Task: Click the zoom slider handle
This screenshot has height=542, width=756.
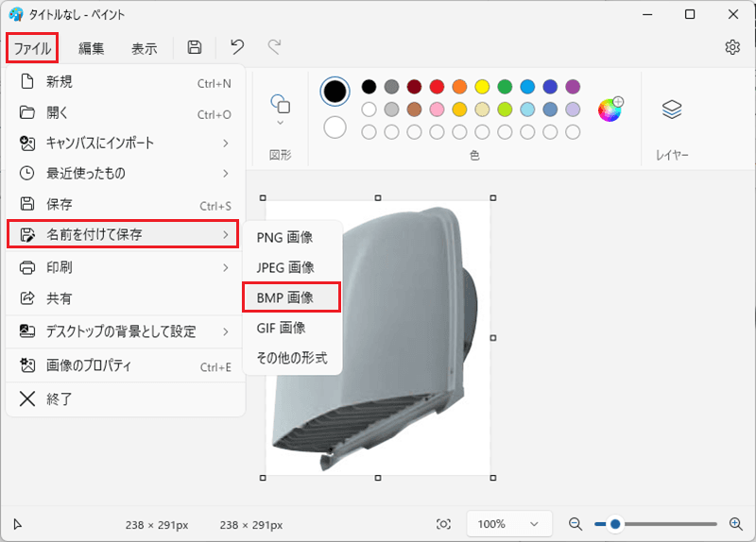Action: click(615, 524)
